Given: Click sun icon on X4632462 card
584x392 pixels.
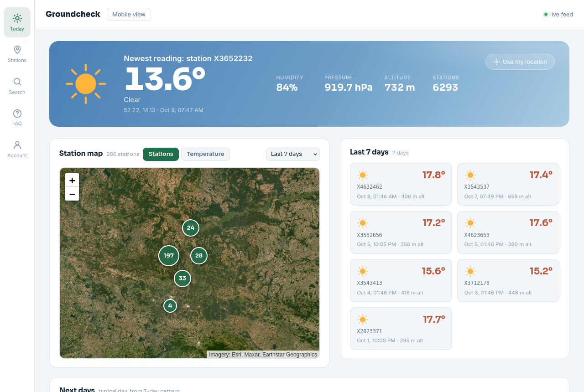Looking at the screenshot, I should [x=363, y=175].
